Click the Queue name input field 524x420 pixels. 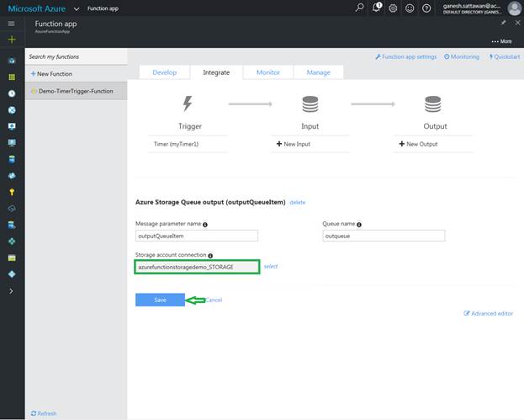(x=384, y=237)
